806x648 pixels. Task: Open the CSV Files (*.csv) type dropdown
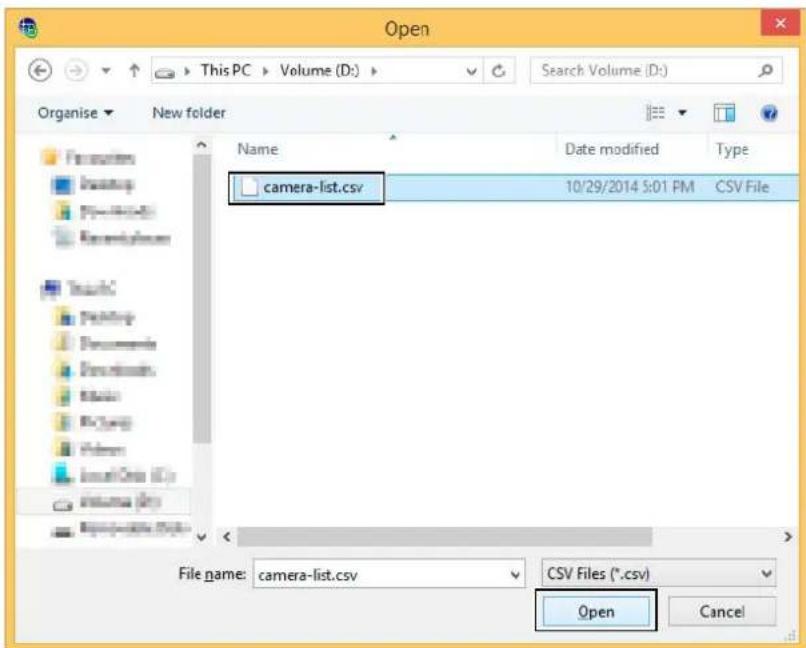658,573
